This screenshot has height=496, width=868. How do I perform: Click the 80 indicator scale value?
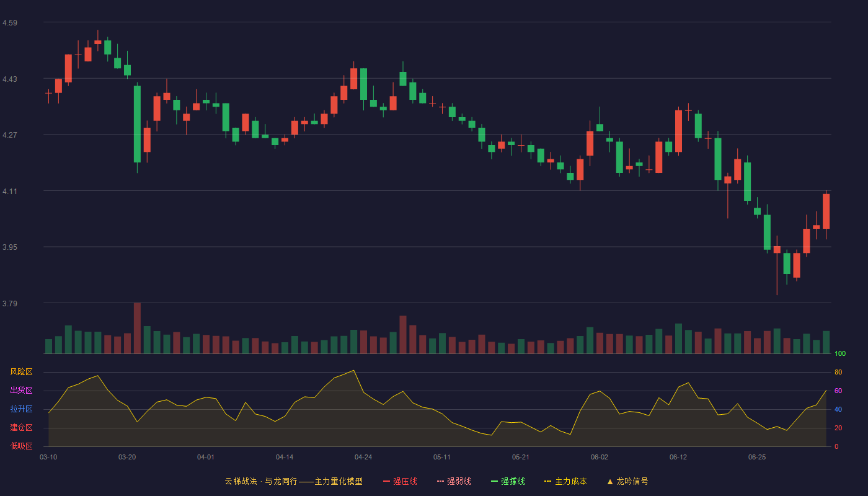click(838, 372)
